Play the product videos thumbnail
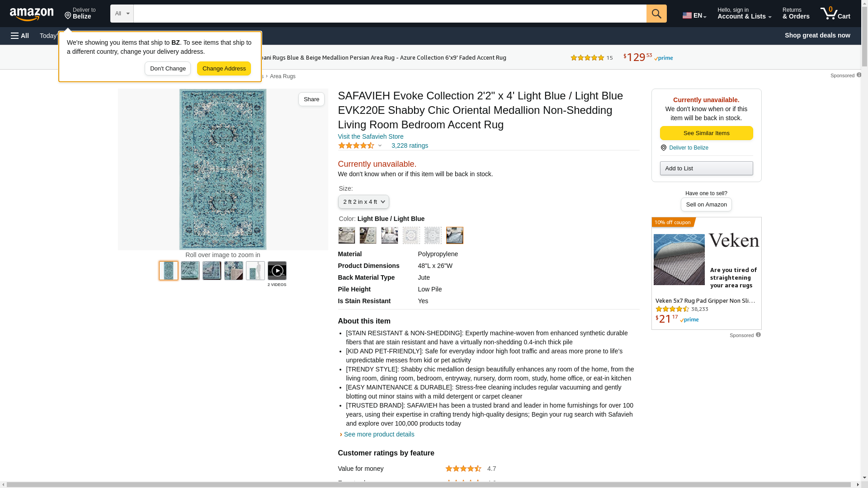Viewport: 868px width, 488px height. pos(277,271)
